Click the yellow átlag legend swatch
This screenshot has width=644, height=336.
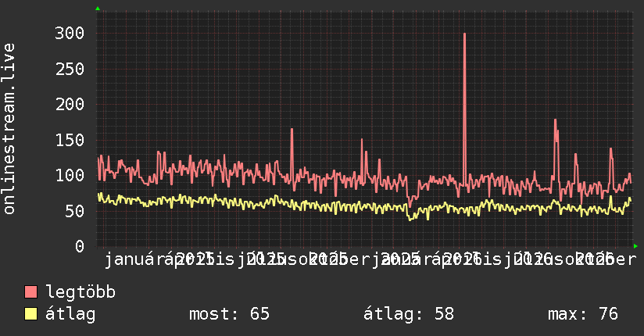coord(30,313)
